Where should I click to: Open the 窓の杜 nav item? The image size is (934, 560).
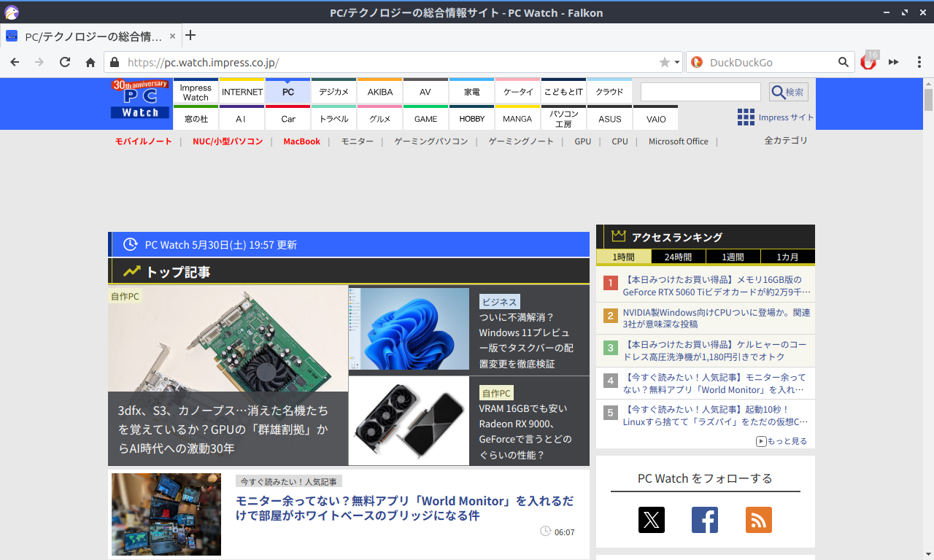pyautogui.click(x=196, y=118)
